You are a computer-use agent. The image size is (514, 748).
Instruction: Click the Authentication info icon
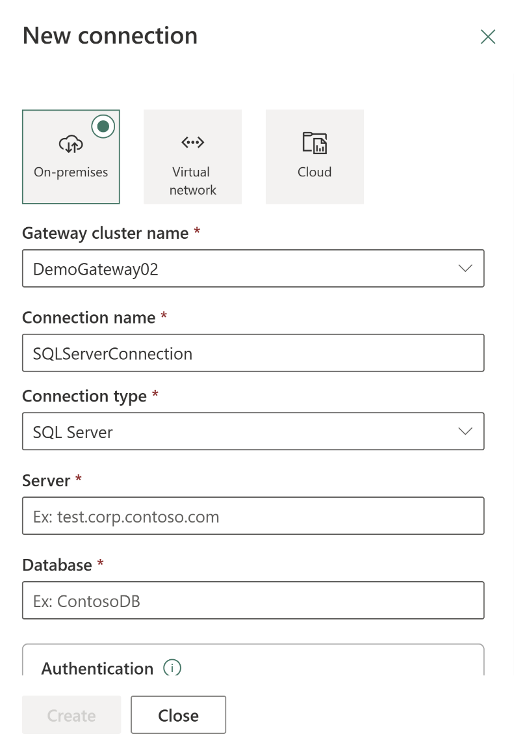pyautogui.click(x=172, y=667)
